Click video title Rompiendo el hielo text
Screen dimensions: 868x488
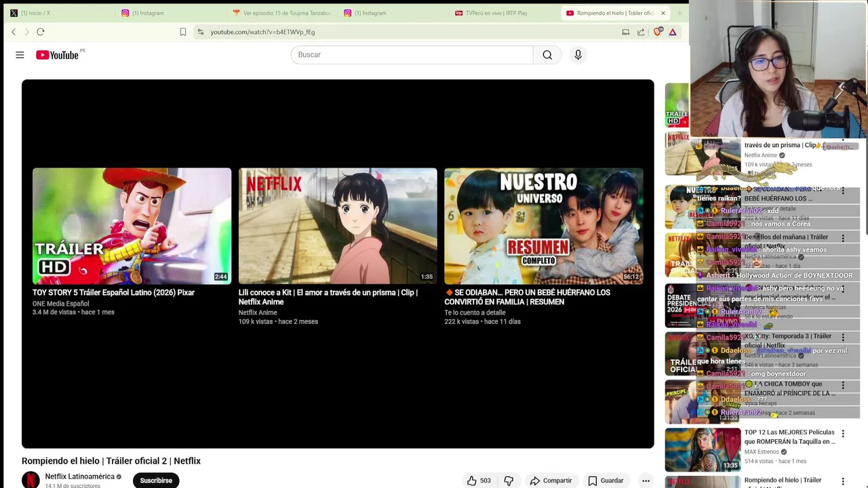(x=111, y=461)
